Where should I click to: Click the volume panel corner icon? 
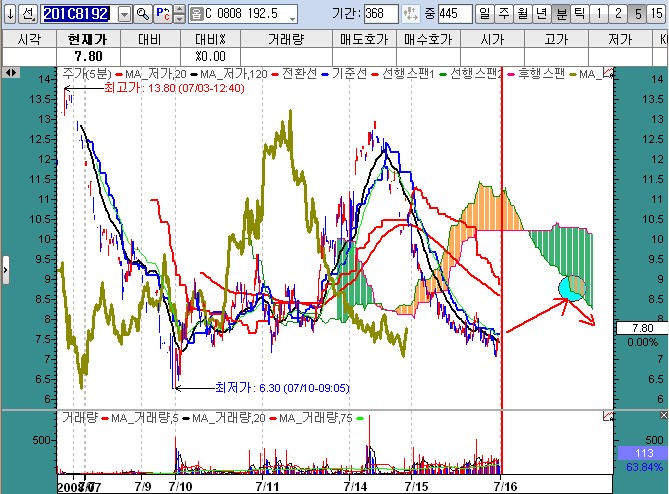click(607, 415)
